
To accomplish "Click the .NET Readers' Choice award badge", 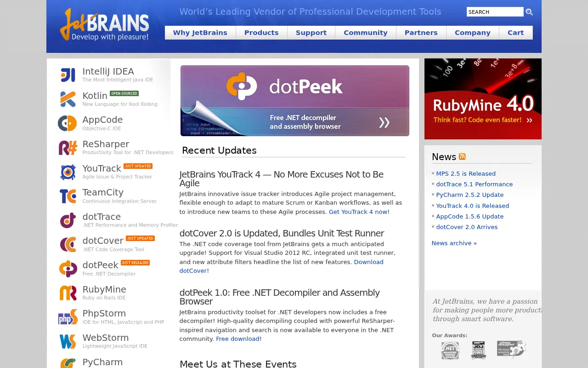I will 450,351.
